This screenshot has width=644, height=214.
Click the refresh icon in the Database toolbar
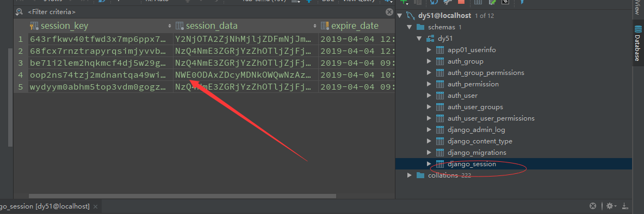click(x=434, y=2)
